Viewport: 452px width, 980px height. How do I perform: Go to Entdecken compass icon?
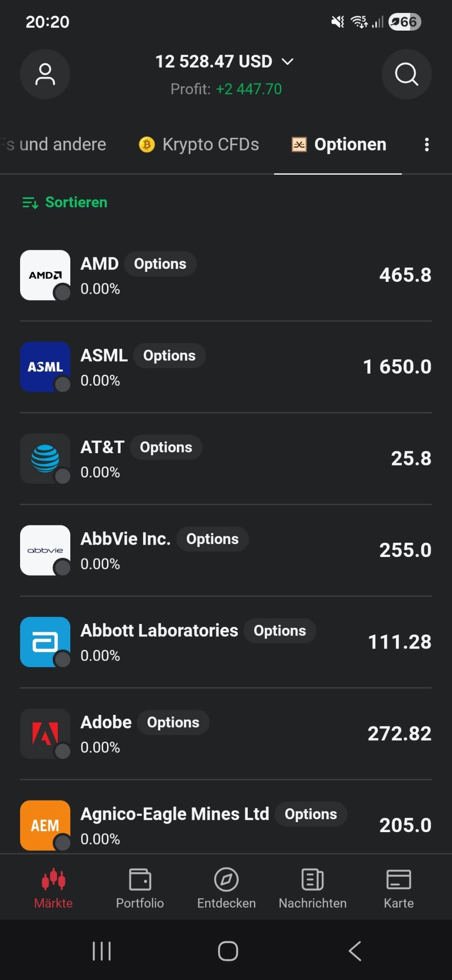[226, 880]
